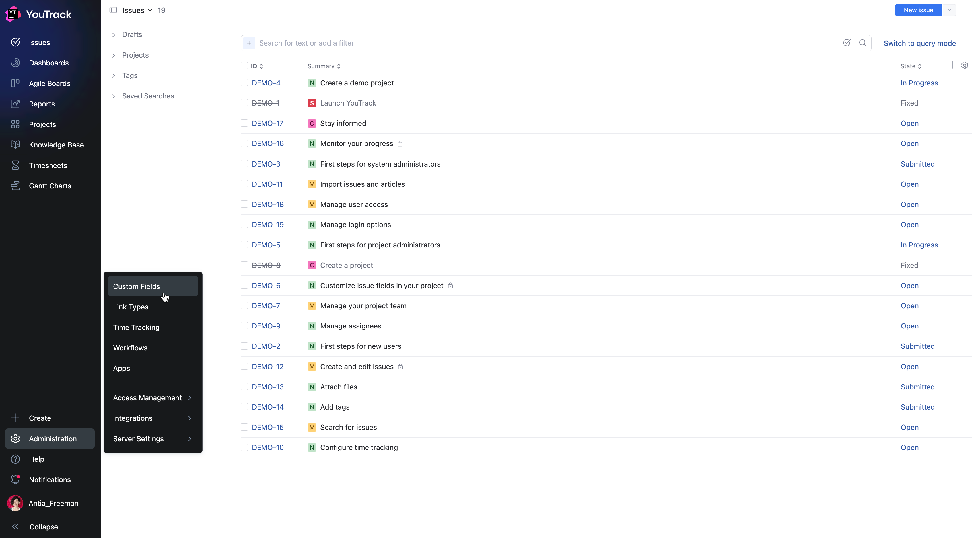Expand the Saved Searches section
This screenshot has width=980, height=538.
click(x=148, y=96)
